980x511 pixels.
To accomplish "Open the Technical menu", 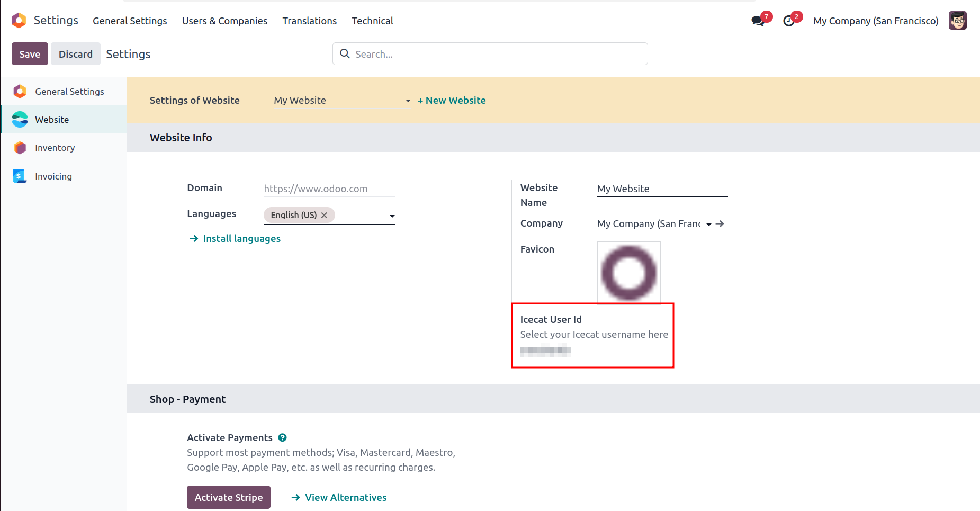I will (x=372, y=21).
